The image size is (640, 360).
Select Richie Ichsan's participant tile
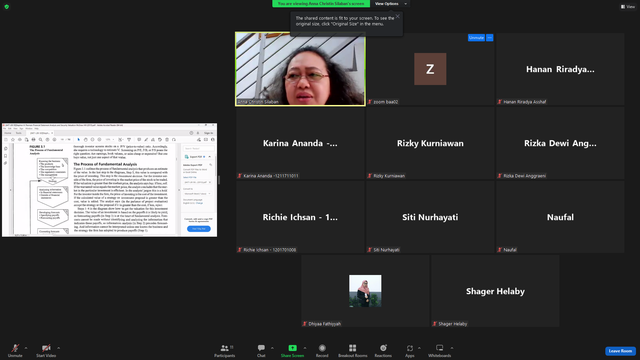[300, 217]
